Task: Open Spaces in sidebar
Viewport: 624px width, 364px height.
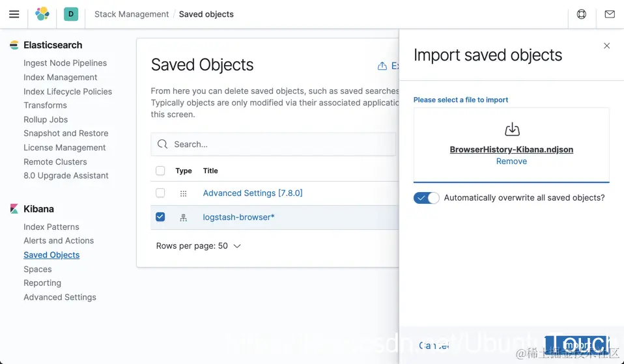Action: tap(37, 270)
